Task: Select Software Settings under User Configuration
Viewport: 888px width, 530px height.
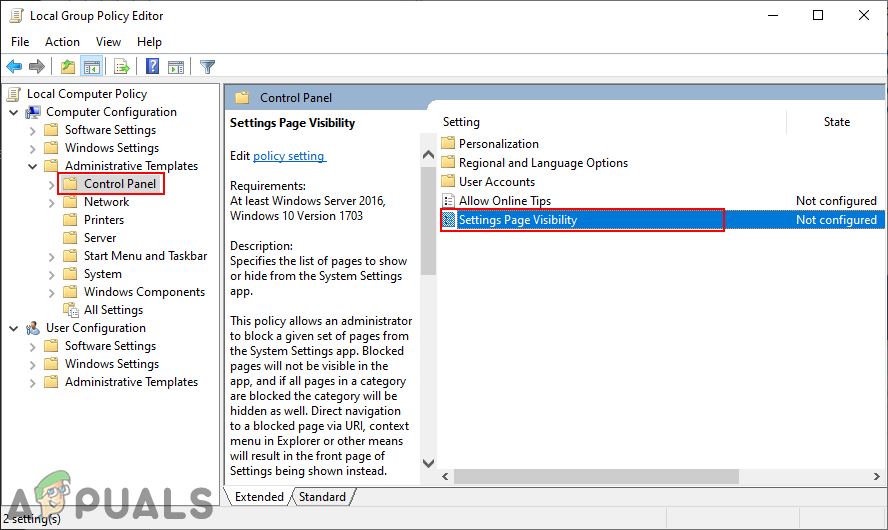Action: [x=110, y=346]
